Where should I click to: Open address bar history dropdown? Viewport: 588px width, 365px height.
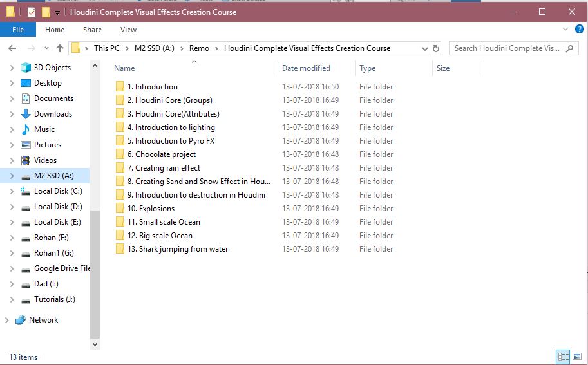pyautogui.click(x=424, y=48)
